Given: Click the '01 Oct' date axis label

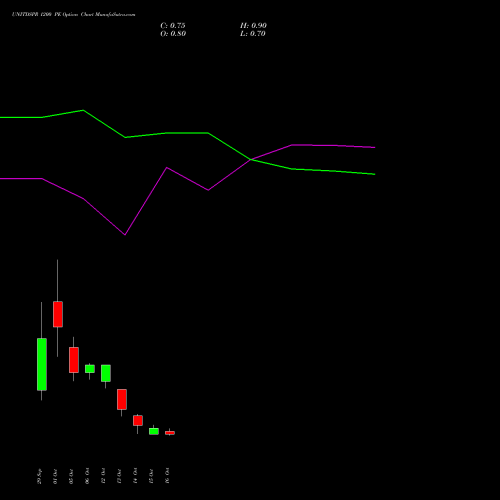Looking at the screenshot, I should click(x=55, y=476).
